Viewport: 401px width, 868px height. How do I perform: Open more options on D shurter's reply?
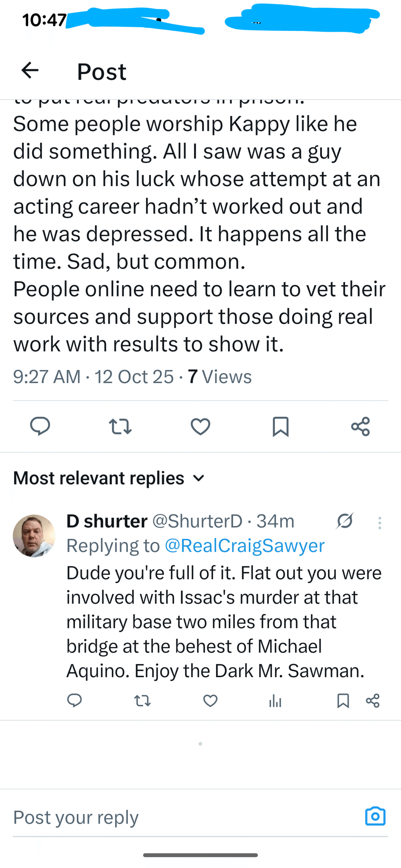click(380, 523)
